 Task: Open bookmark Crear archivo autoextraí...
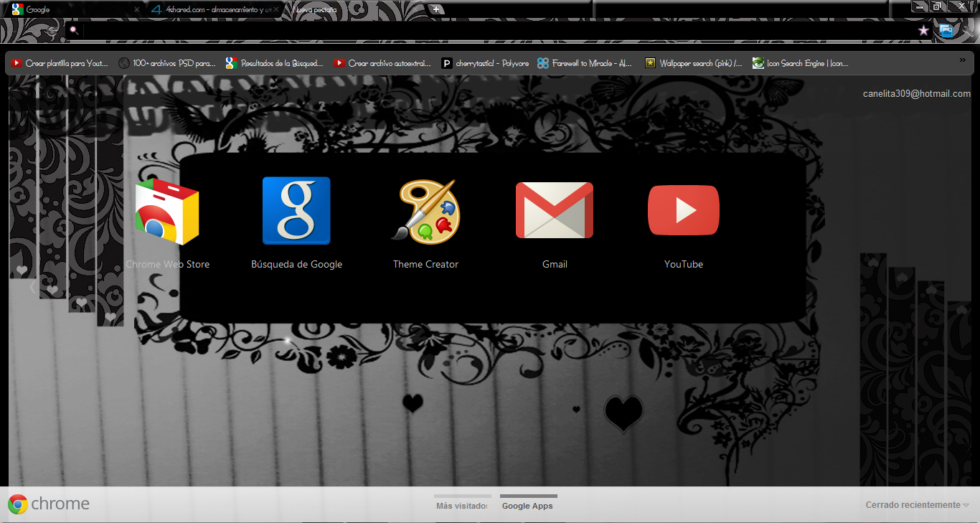[x=382, y=63]
